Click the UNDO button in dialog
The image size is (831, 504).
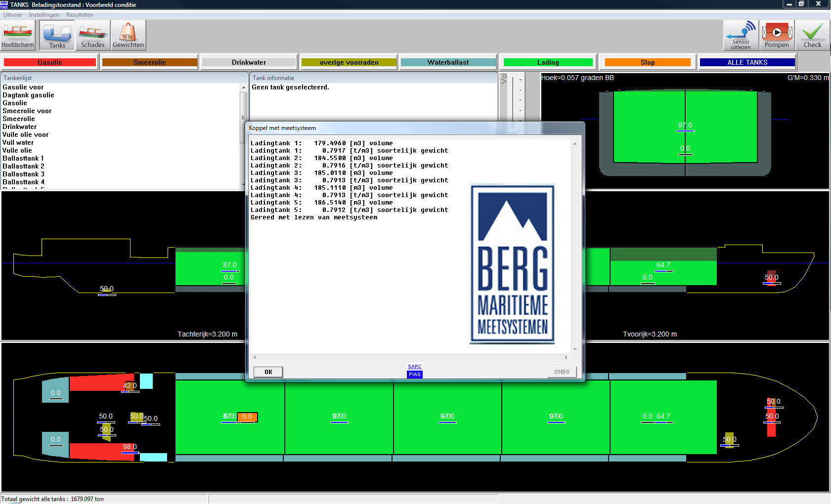pyautogui.click(x=562, y=372)
